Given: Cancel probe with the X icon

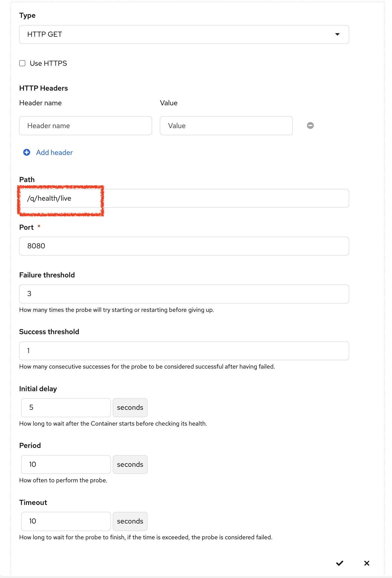Looking at the screenshot, I should (x=367, y=563).
